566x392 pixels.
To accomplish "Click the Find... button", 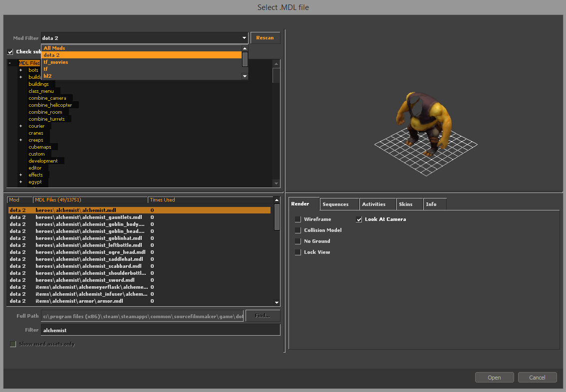I will point(263,316).
